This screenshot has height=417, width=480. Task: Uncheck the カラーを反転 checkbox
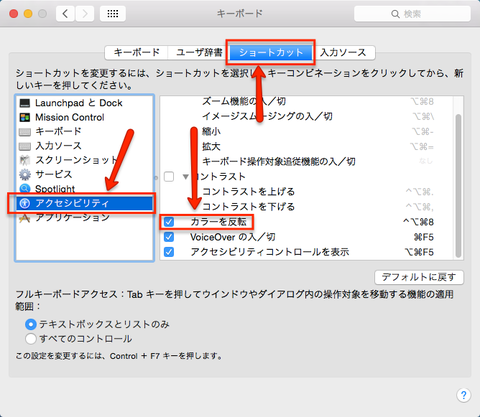[x=169, y=222]
